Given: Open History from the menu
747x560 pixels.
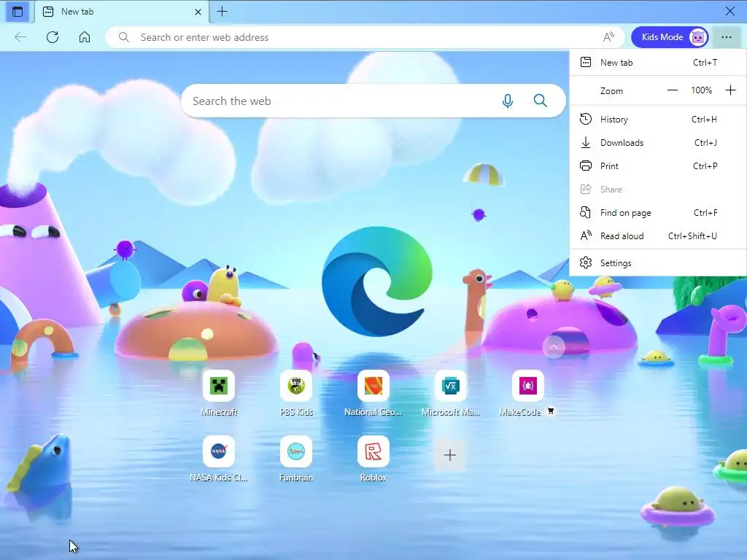Looking at the screenshot, I should 658,119.
